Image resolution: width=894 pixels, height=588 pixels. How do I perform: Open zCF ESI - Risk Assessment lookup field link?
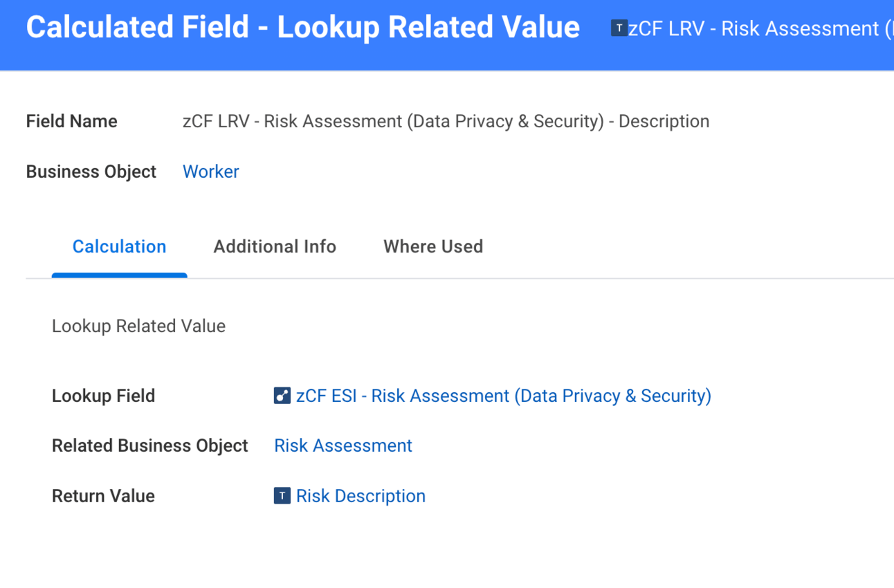(x=503, y=396)
